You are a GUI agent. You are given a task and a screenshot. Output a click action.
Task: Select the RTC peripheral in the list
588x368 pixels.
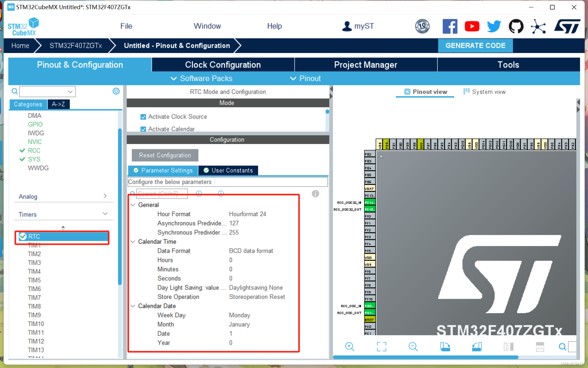coord(63,236)
